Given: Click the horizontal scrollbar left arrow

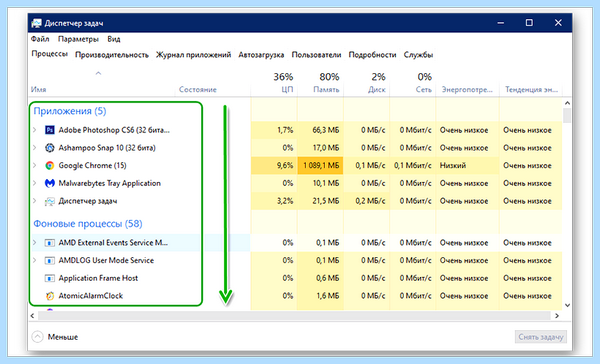Looking at the screenshot, I should (x=33, y=316).
